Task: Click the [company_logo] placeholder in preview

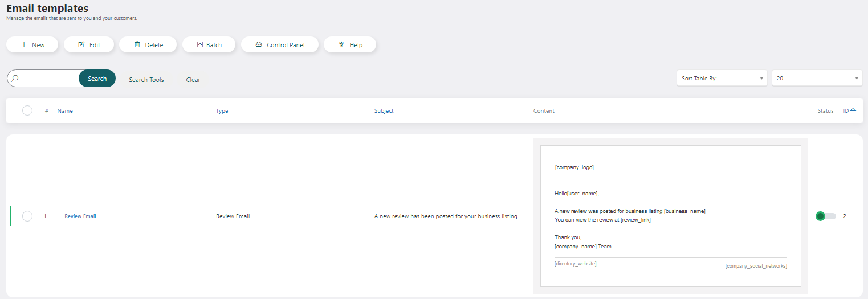Action: coord(574,167)
